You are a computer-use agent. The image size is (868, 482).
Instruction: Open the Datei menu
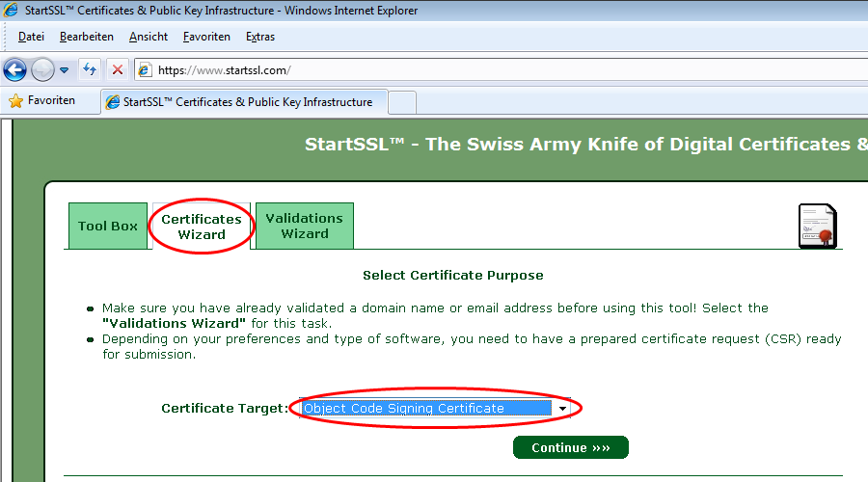click(x=31, y=37)
